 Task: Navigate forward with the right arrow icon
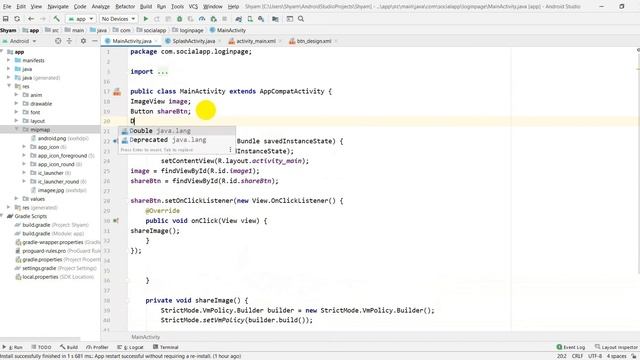click(x=42, y=19)
